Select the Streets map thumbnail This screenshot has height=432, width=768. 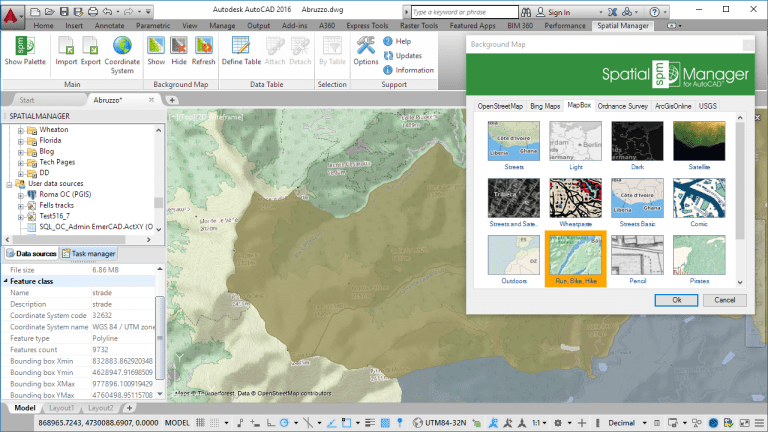[514, 141]
